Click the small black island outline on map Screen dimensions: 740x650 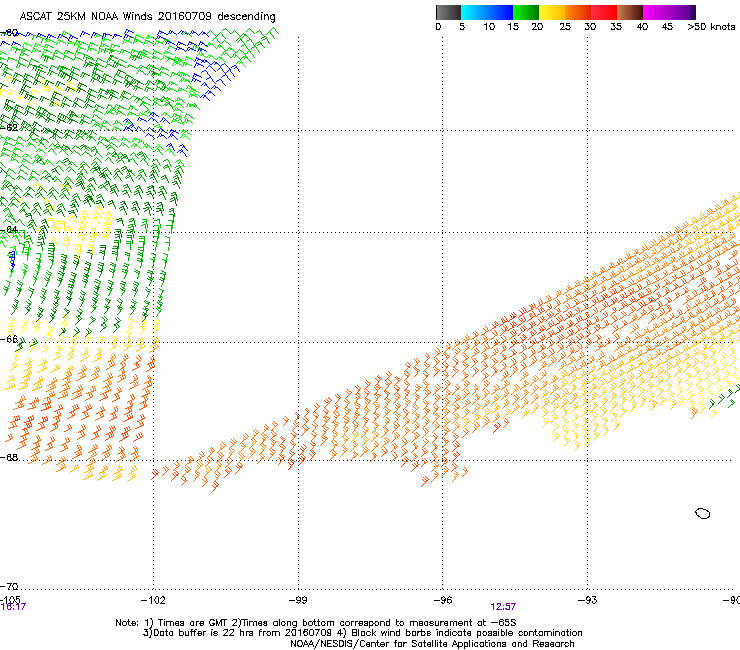click(703, 513)
